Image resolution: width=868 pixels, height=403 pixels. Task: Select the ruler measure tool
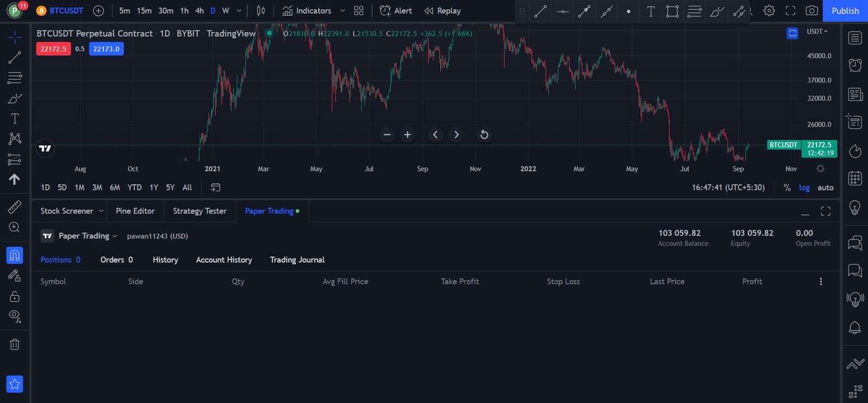pos(15,207)
